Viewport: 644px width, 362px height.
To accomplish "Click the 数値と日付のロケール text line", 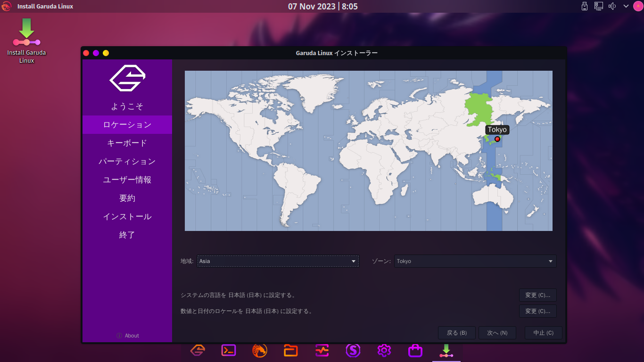I will 247,311.
